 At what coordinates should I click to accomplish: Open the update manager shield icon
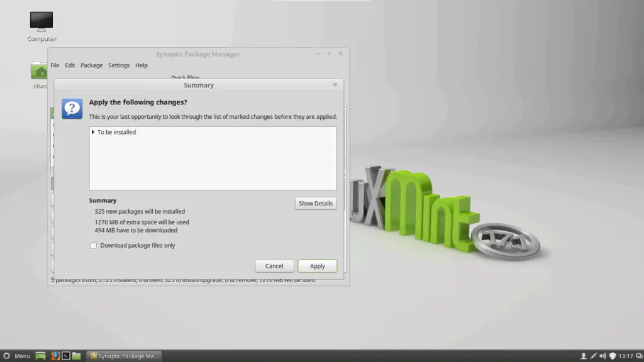click(x=613, y=356)
